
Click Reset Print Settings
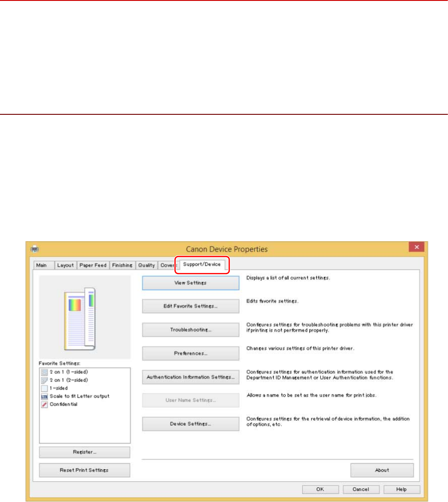point(84,470)
